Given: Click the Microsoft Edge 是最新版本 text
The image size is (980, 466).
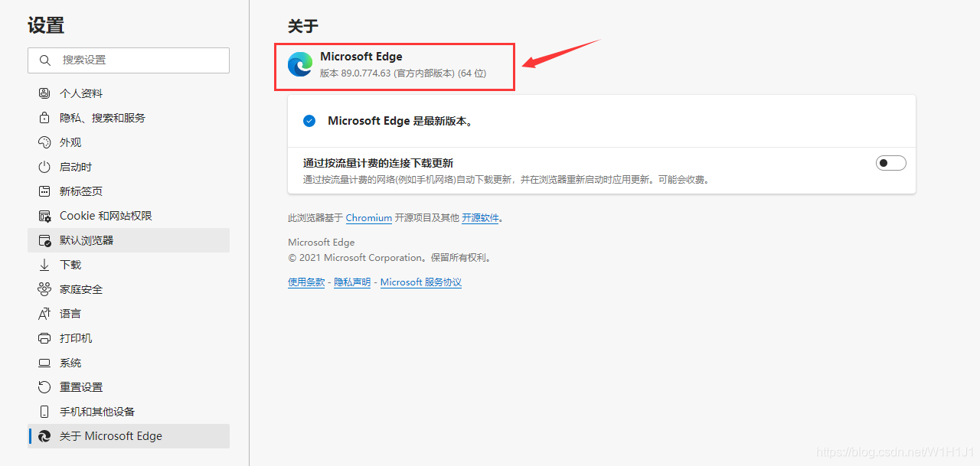Looking at the screenshot, I should pyautogui.click(x=400, y=121).
